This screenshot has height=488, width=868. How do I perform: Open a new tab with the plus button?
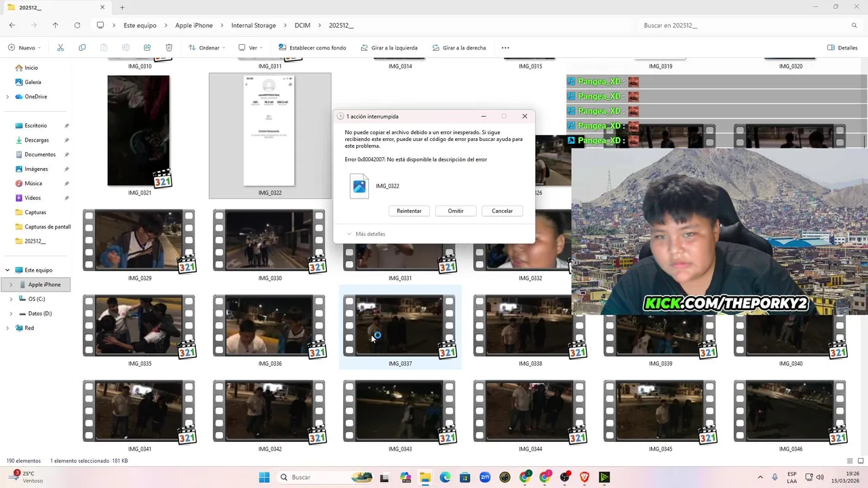[x=122, y=7]
